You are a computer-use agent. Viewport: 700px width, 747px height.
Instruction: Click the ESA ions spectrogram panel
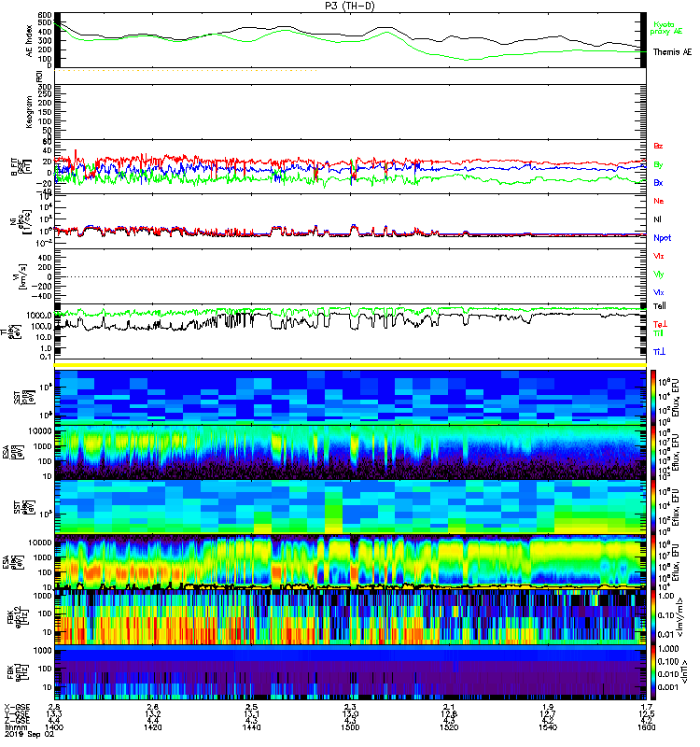coord(350,453)
